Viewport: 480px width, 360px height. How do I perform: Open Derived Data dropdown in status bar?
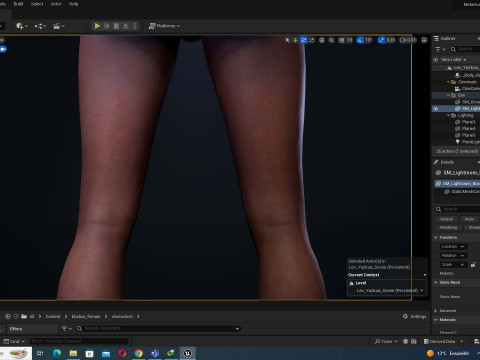point(443,341)
